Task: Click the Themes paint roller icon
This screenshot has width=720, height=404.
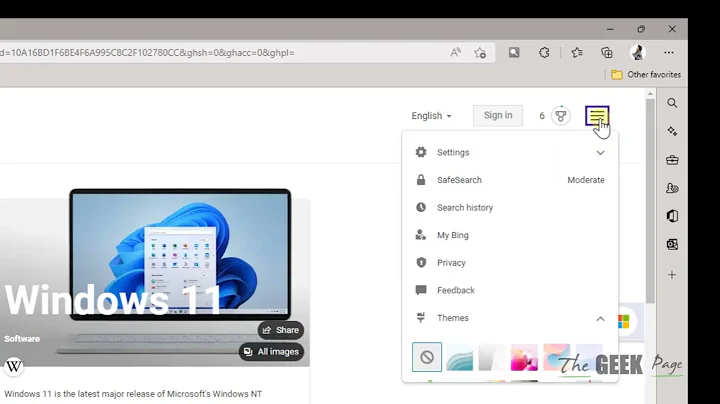Action: [421, 317]
